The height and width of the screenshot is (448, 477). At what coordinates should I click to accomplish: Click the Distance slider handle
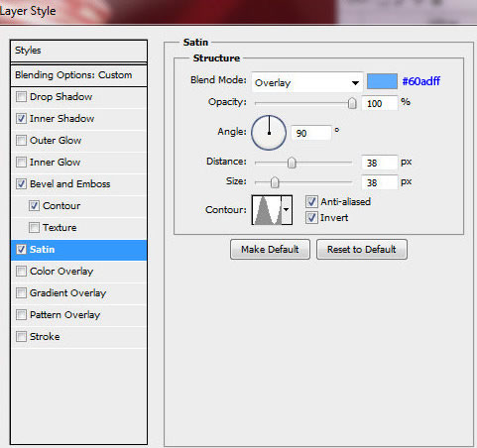click(x=292, y=163)
